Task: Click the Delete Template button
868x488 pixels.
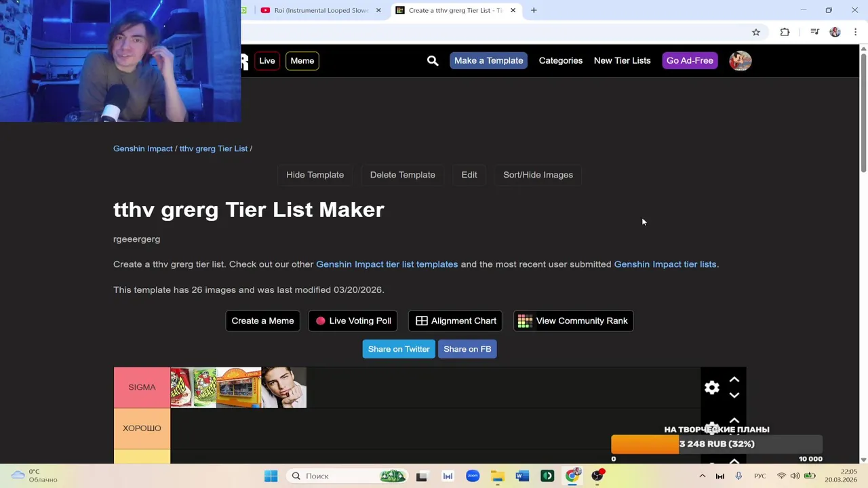Action: pyautogui.click(x=403, y=175)
